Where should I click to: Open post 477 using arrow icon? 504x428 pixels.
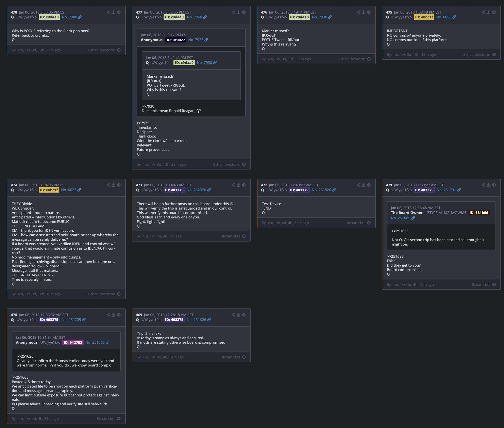[x=244, y=12]
